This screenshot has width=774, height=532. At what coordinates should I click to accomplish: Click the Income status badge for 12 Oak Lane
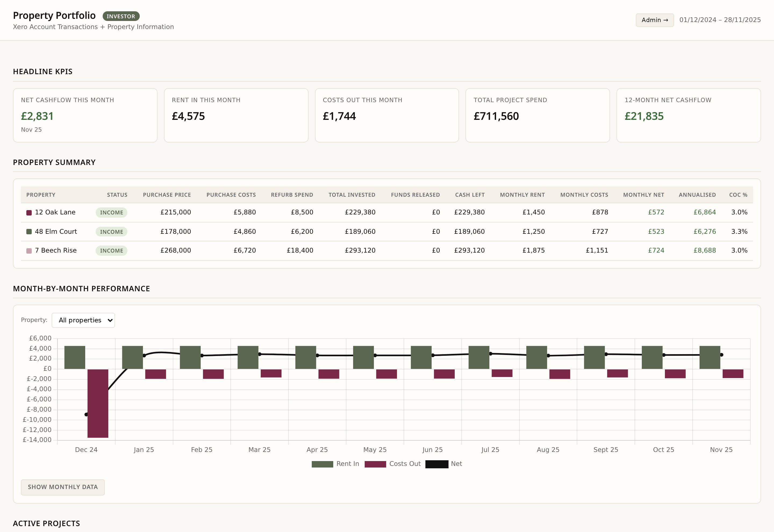point(111,212)
